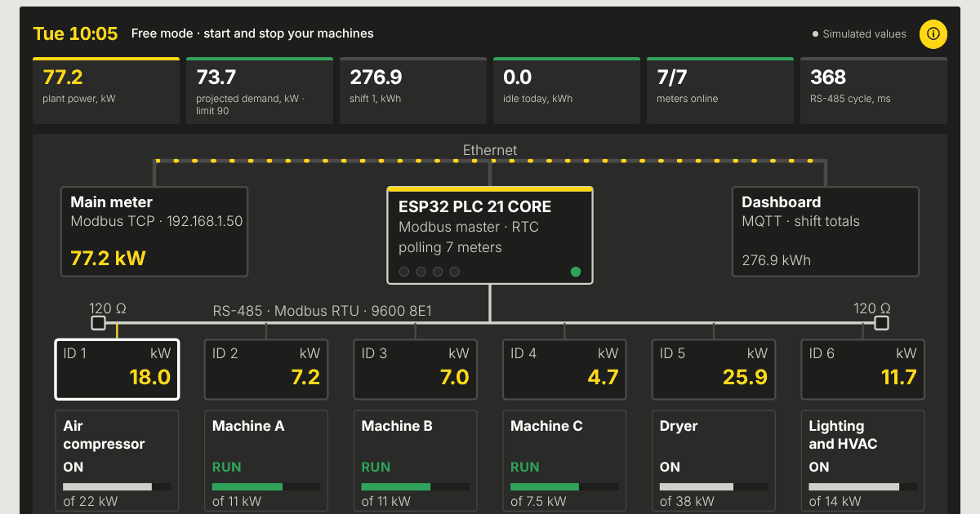Select meter ID 5 showing 25.9 kW
Viewport: 980px width, 514px height.
point(714,370)
